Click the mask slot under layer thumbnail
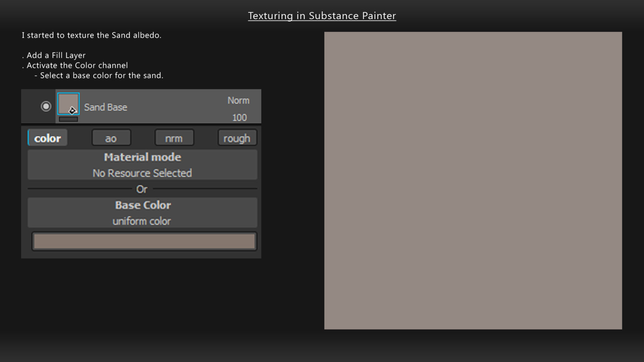 [68, 119]
